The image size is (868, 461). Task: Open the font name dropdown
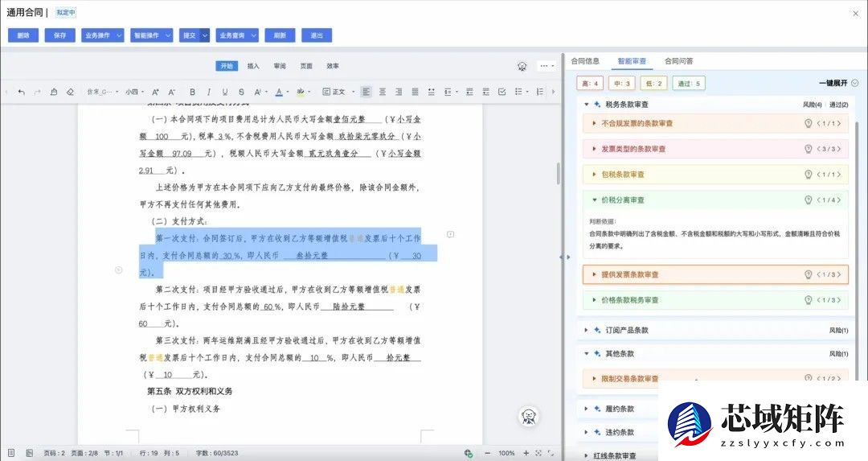point(102,92)
